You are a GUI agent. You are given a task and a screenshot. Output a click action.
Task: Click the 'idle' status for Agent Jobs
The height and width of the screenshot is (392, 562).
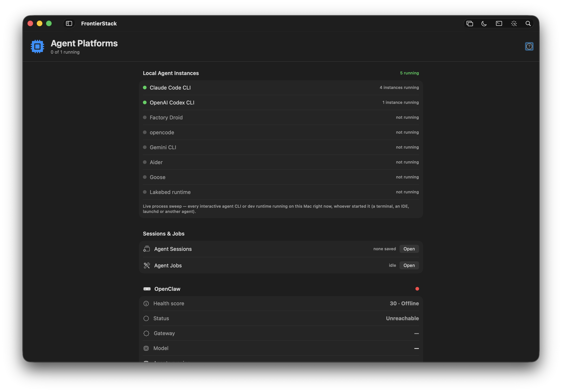(x=392, y=265)
